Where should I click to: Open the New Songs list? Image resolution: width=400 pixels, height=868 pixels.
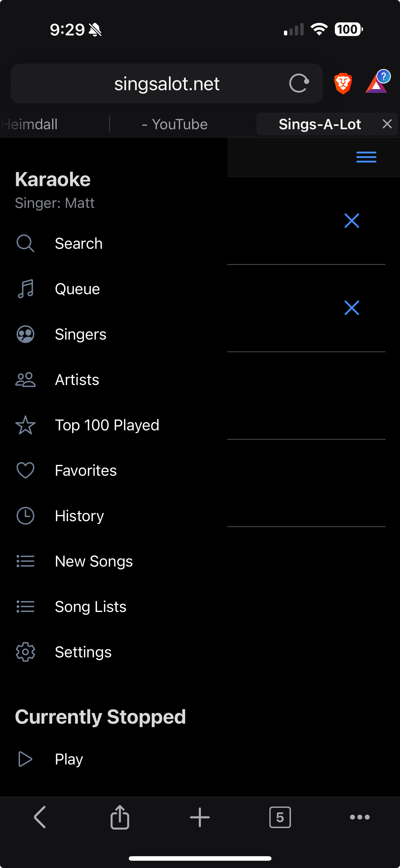[94, 561]
